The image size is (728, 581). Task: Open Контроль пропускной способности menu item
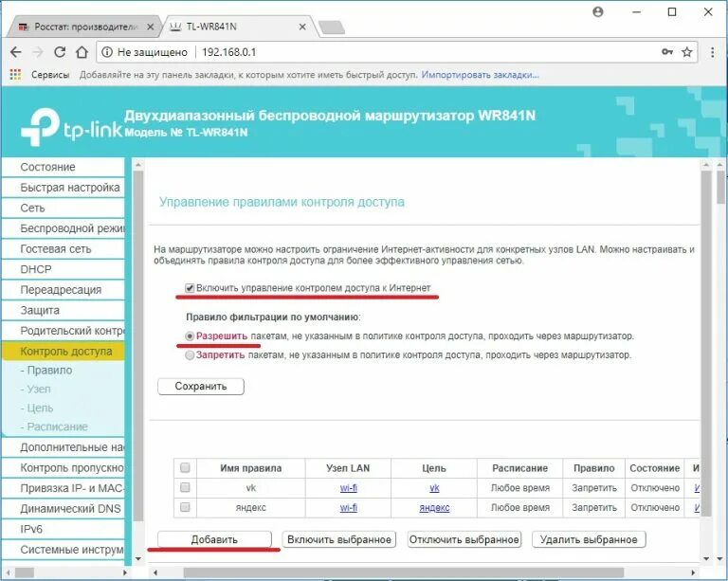click(64, 468)
